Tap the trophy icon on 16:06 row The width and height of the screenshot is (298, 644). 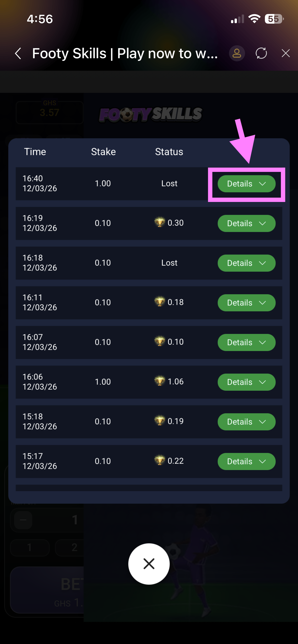tap(160, 381)
